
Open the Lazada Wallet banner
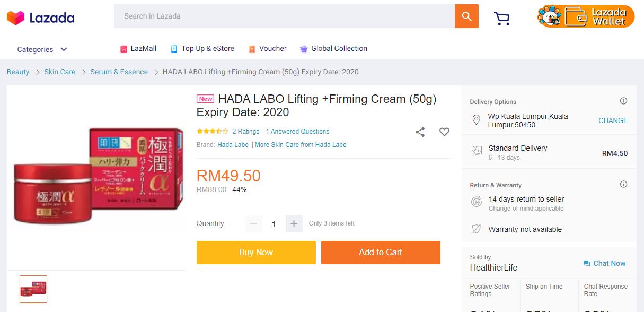pos(586,16)
